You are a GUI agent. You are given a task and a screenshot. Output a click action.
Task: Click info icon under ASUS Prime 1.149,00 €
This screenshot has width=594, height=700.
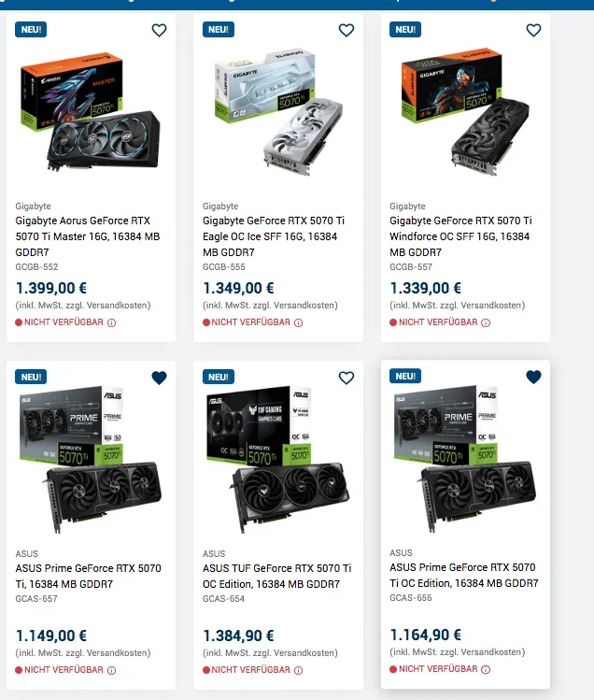111,670
